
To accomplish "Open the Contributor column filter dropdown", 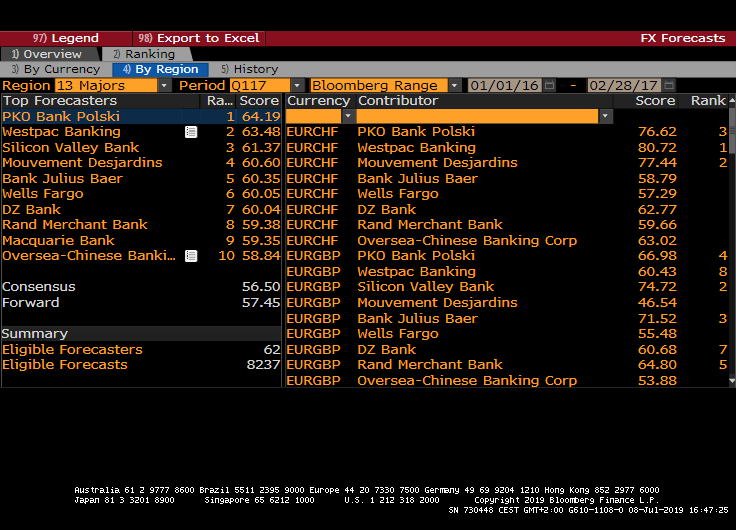I will pyautogui.click(x=605, y=117).
